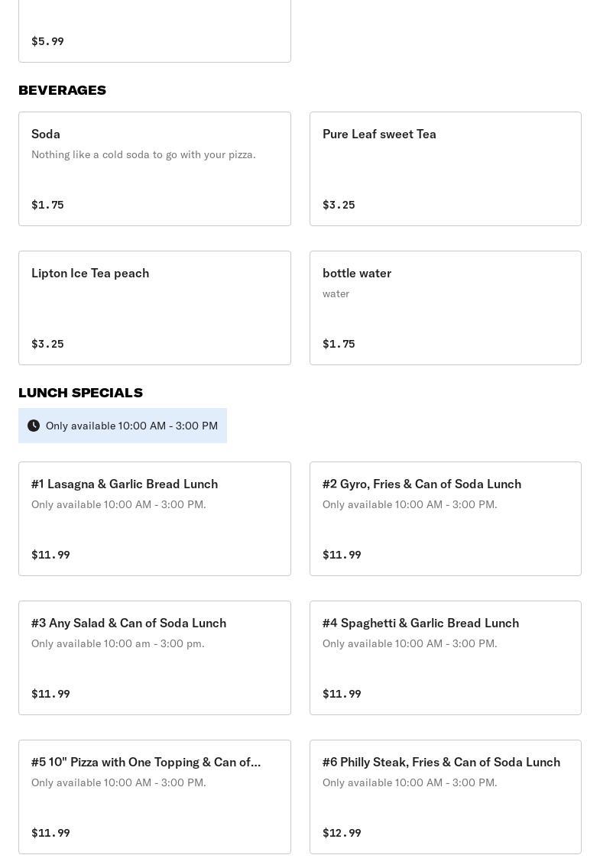Click the Only available 10:00 AM - 3:00 PM banner
600x868 pixels.
[131, 426]
